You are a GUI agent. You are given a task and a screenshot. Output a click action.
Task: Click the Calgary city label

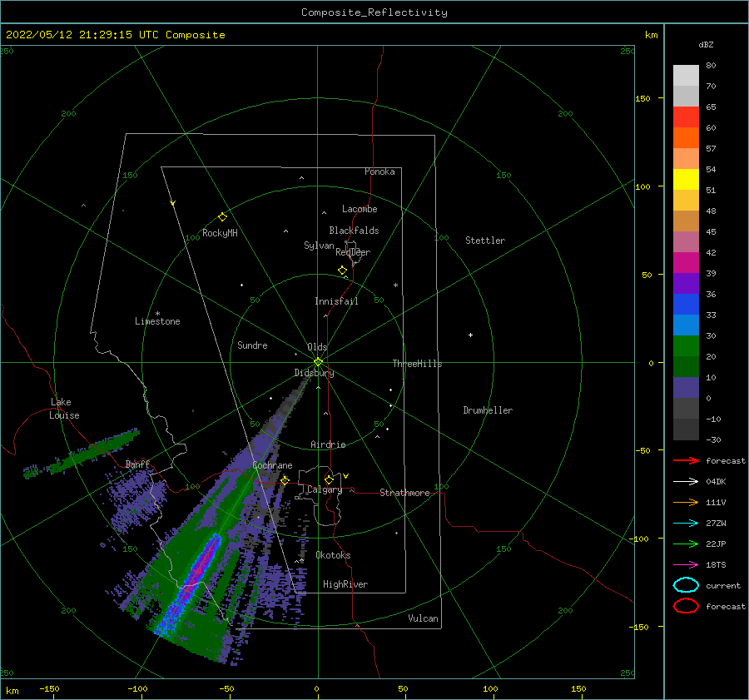coord(325,489)
